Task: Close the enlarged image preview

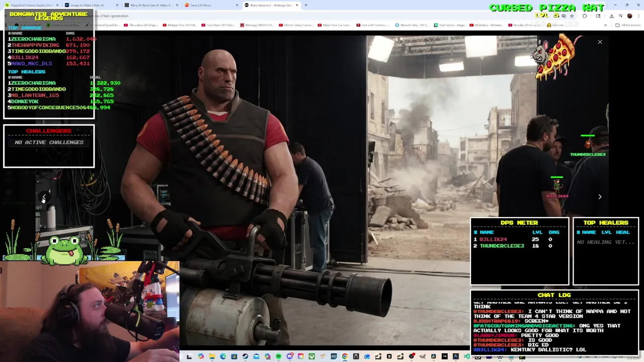Action: coord(600,42)
